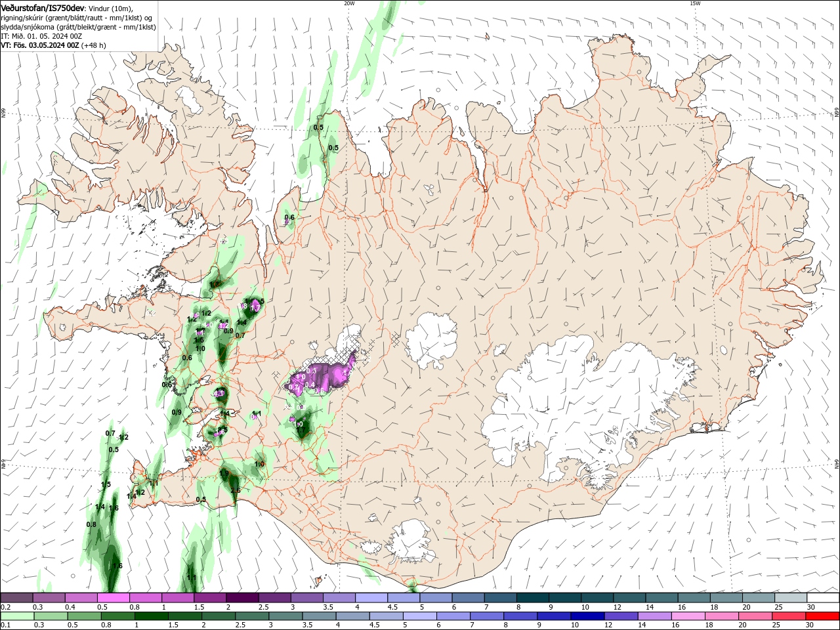
Task: Click the white swatch labeled 30 in upper legend
Action: point(823,597)
